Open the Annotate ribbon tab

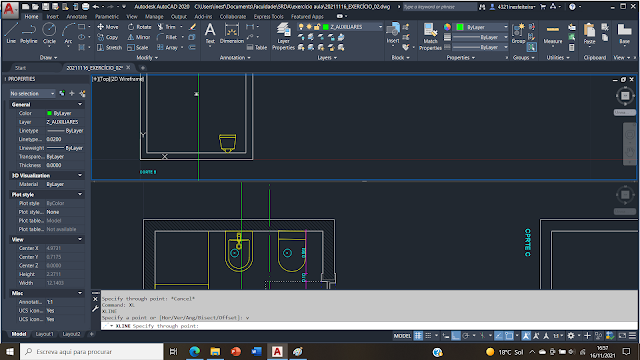pyautogui.click(x=77, y=17)
